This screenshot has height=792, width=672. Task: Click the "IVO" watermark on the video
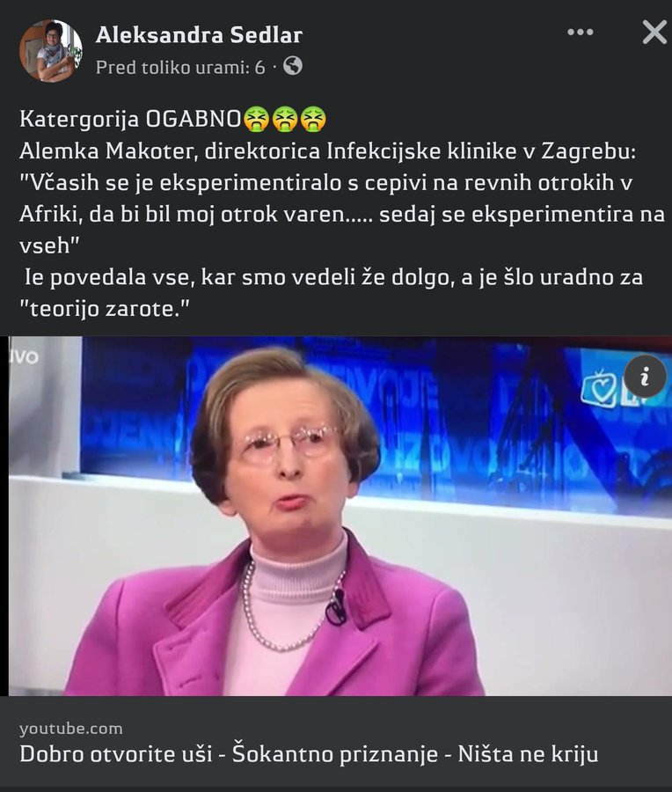coord(23,357)
